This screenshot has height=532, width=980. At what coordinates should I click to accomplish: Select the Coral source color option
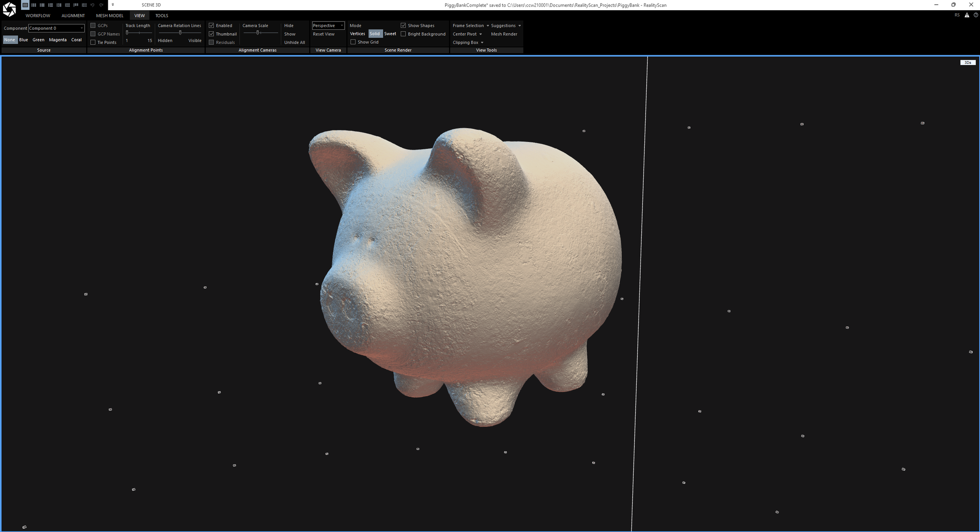click(76, 40)
